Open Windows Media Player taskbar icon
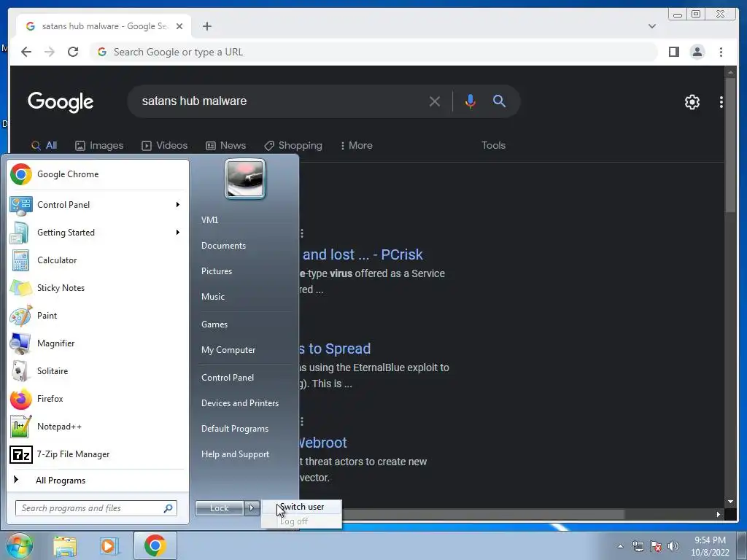 [x=109, y=546]
